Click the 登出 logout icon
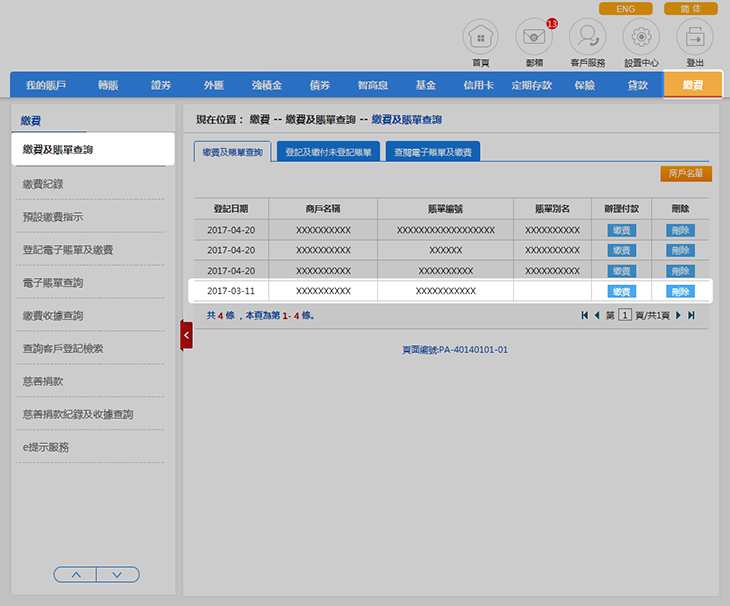The image size is (730, 606). (694, 37)
